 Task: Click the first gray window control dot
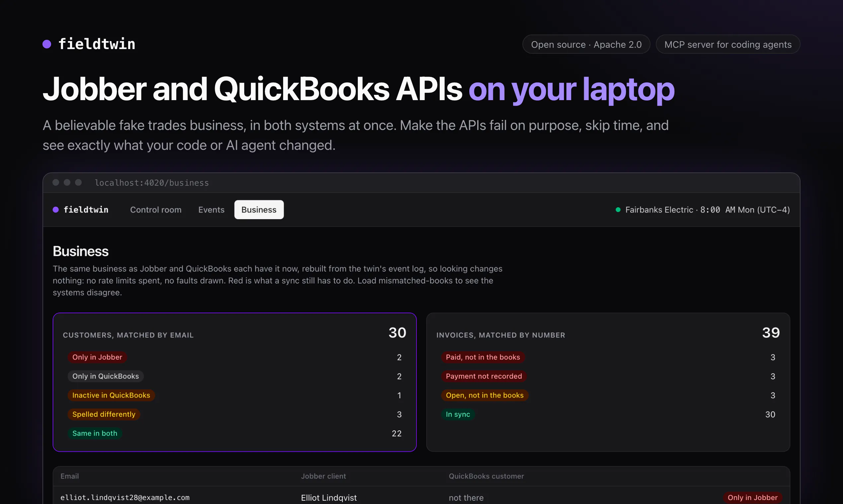click(56, 182)
